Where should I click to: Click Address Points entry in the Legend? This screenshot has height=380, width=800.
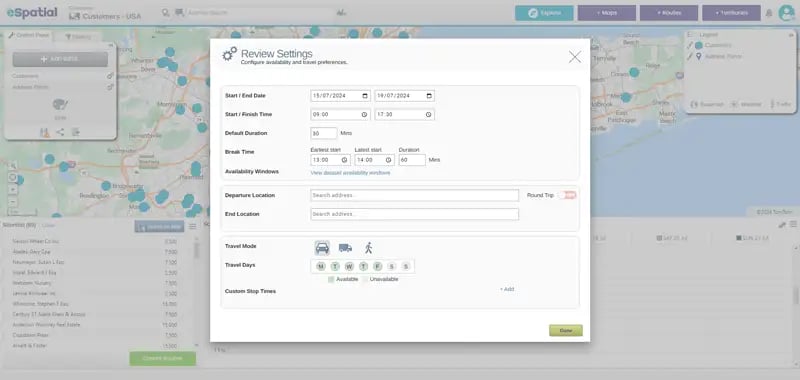pyautogui.click(x=722, y=57)
